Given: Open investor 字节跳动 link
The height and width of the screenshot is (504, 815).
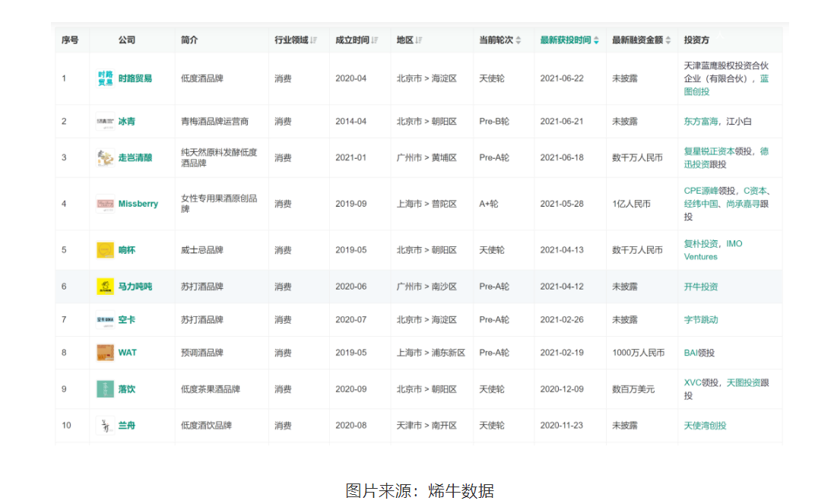Looking at the screenshot, I should (700, 320).
